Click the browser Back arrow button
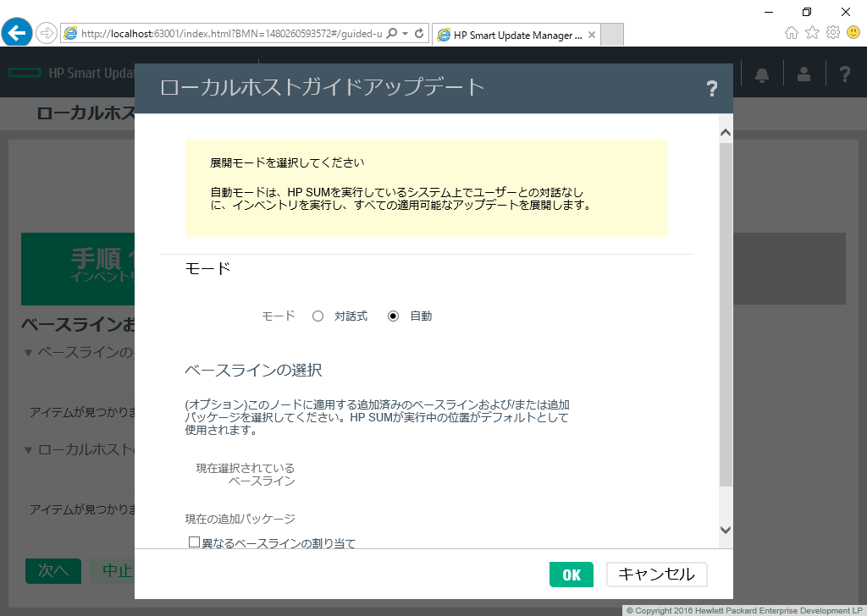The height and width of the screenshot is (616, 867). coord(17,33)
